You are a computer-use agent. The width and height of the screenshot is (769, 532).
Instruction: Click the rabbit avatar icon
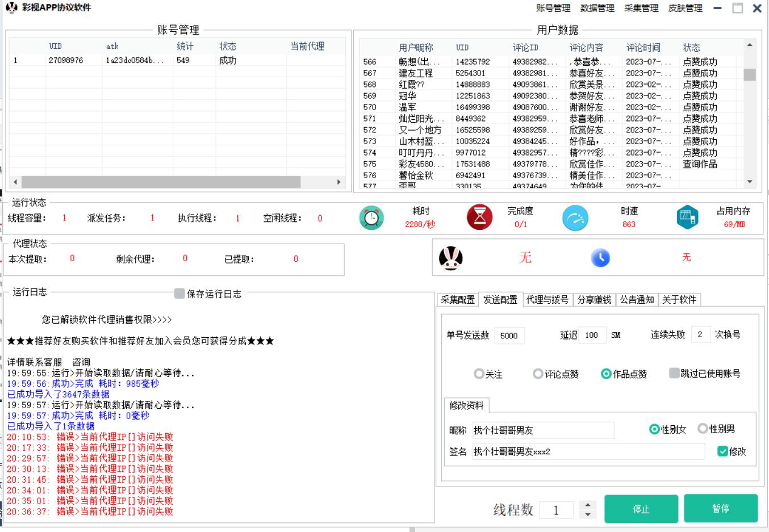451,258
